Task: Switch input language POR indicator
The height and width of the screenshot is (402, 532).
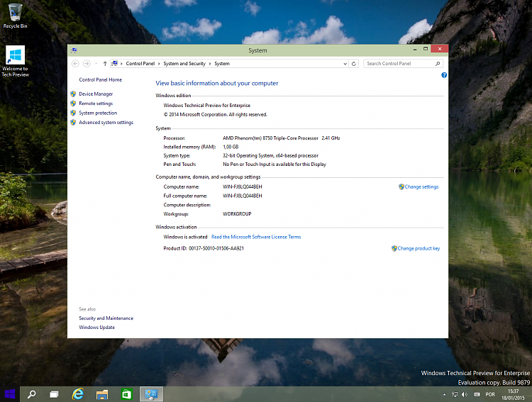Action: point(490,394)
